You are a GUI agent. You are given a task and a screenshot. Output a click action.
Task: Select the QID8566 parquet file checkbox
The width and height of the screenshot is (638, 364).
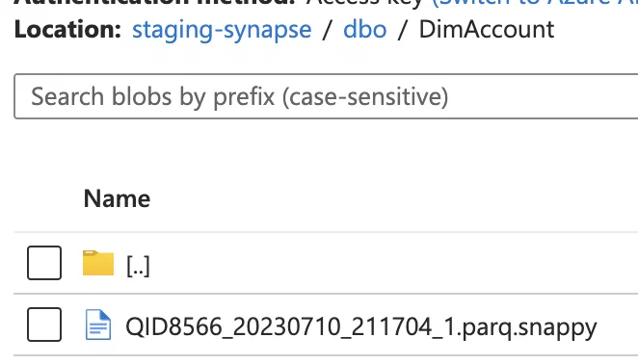pos(44,325)
